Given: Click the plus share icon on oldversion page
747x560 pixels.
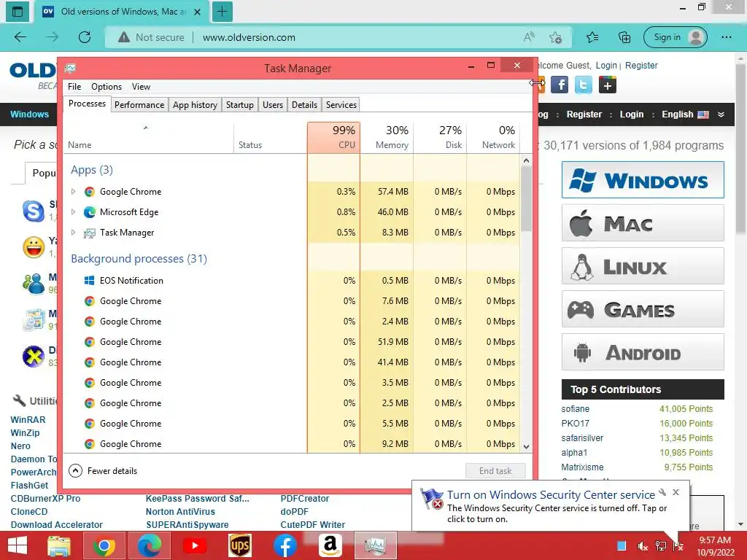Looking at the screenshot, I should pos(608,85).
